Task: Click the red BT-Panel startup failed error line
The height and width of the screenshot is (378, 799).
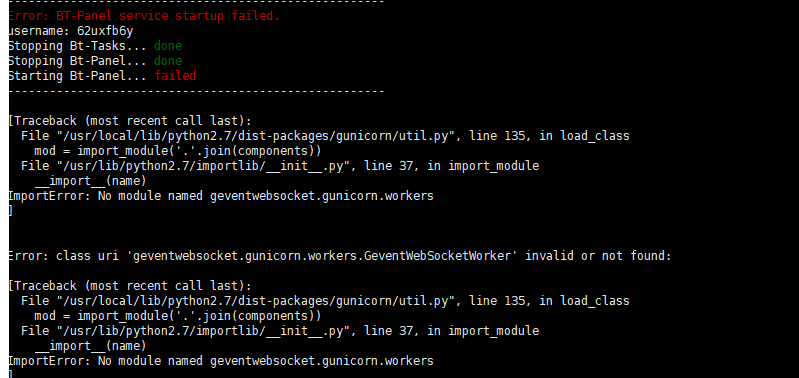Action: tap(144, 16)
